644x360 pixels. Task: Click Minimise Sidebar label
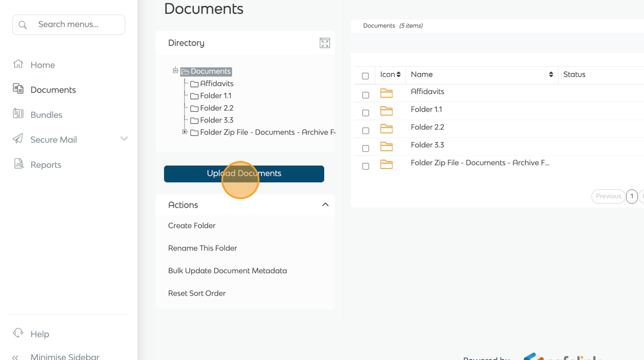[65, 357]
